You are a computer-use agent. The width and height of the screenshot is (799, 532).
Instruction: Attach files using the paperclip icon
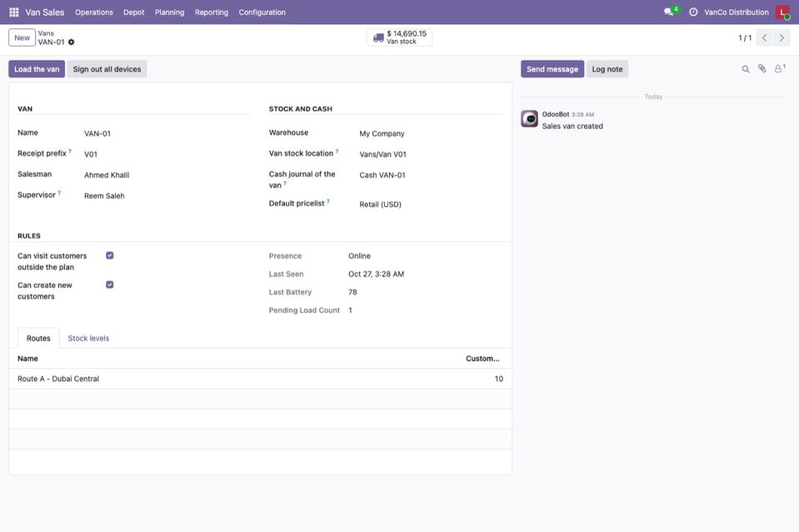click(762, 69)
